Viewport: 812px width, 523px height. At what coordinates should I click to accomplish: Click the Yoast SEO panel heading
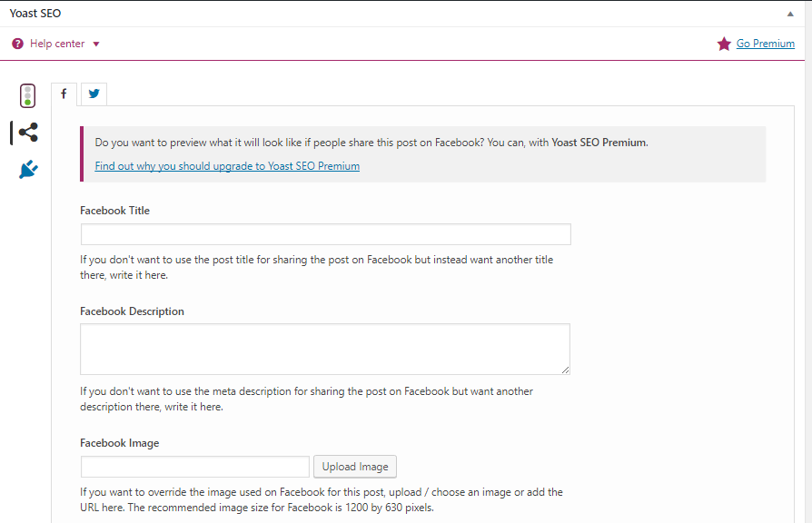[35, 14]
